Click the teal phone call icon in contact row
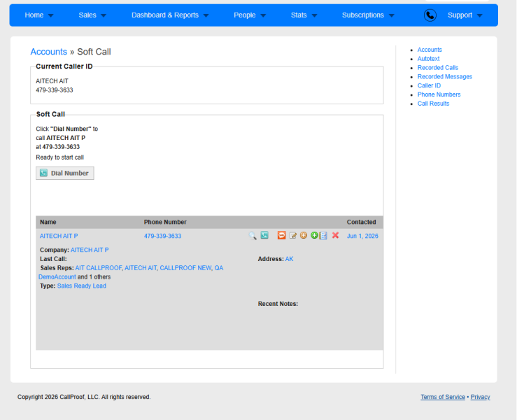This screenshot has height=420, width=517. coord(264,235)
